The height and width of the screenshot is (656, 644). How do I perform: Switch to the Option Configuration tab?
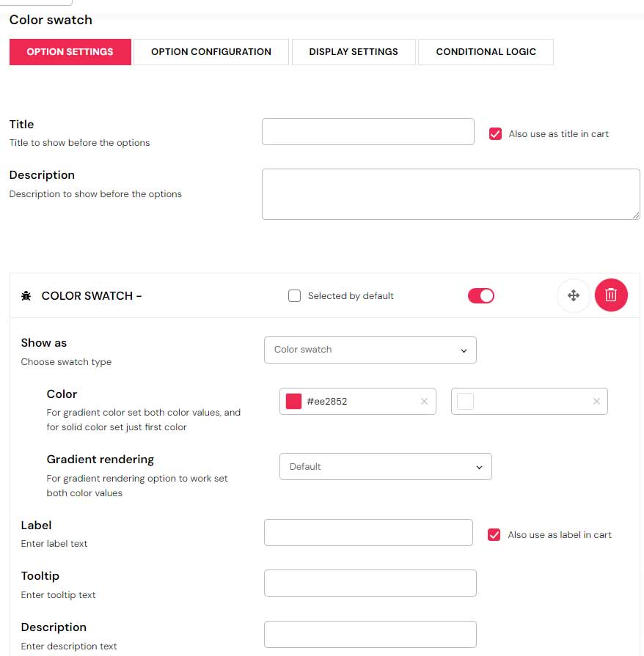[211, 52]
